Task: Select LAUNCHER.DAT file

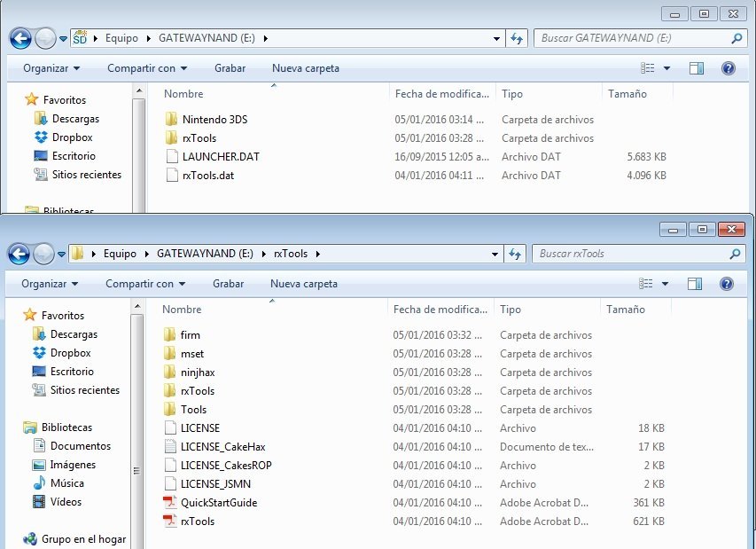Action: click(x=213, y=157)
